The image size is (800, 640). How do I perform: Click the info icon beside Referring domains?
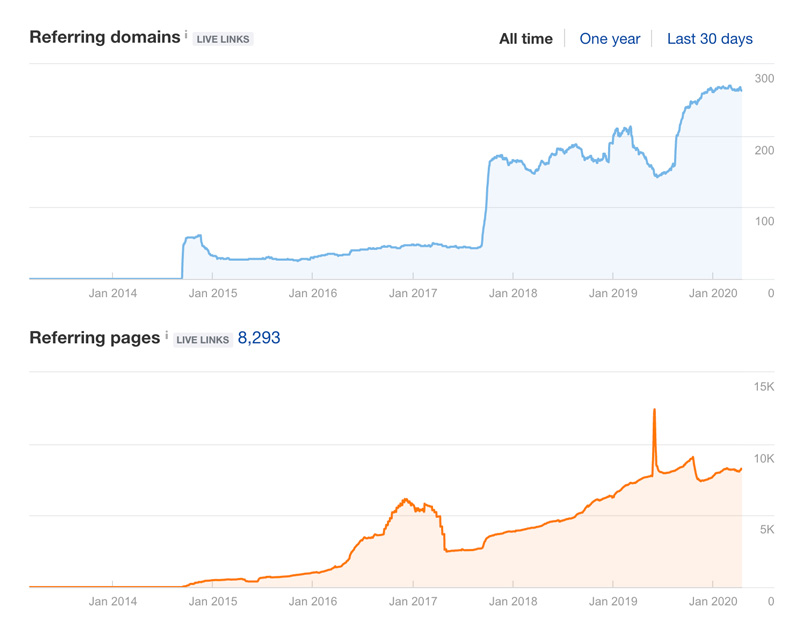click(x=186, y=32)
